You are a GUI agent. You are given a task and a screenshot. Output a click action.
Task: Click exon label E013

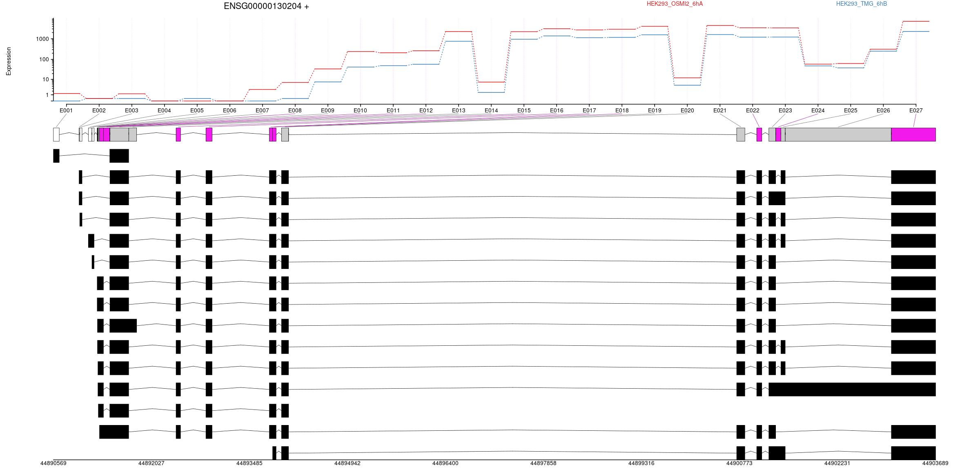click(459, 110)
